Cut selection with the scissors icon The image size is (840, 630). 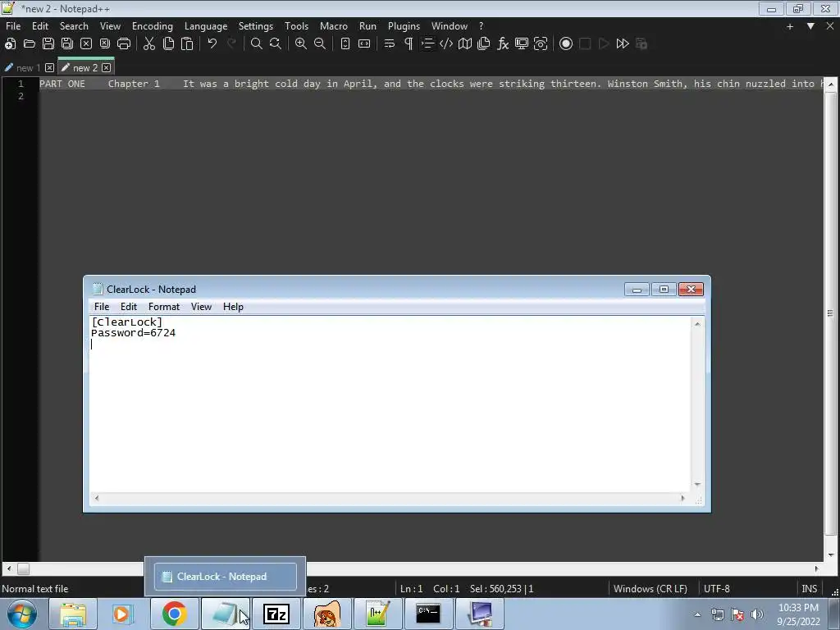coord(149,44)
